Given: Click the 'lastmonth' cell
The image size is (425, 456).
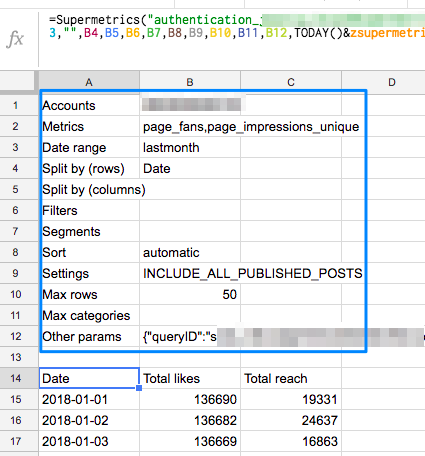Looking at the screenshot, I should click(x=190, y=148).
